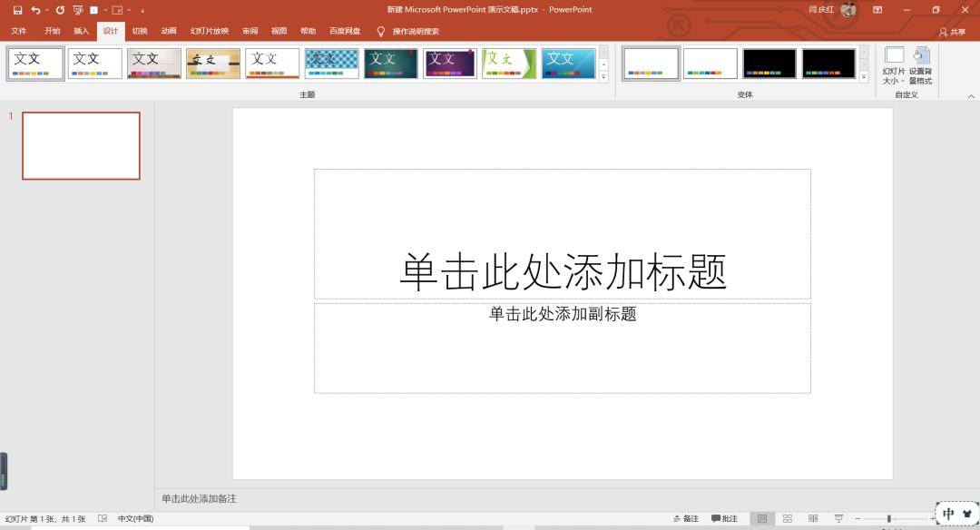Select slide 1 thumbnail in the pane
Screen dimensions: 980x530
click(81, 145)
